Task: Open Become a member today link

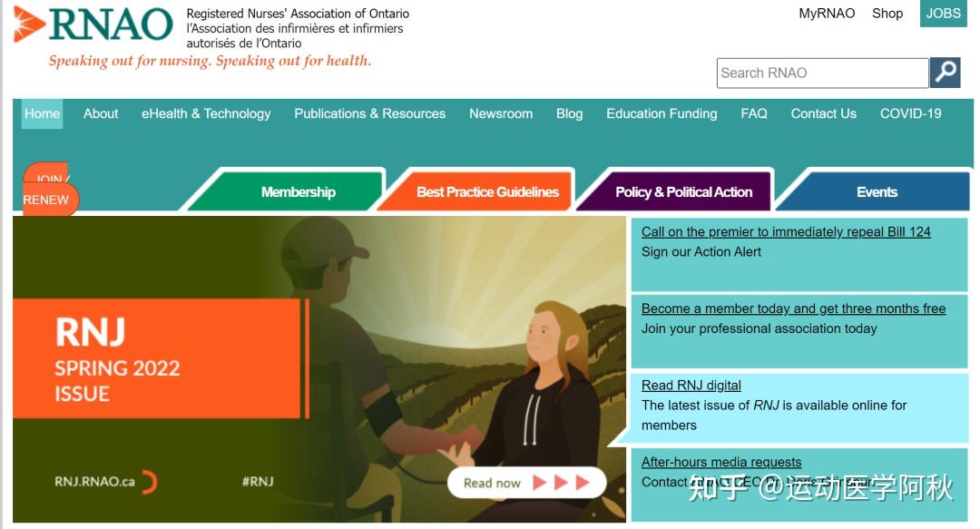Action: pos(793,309)
